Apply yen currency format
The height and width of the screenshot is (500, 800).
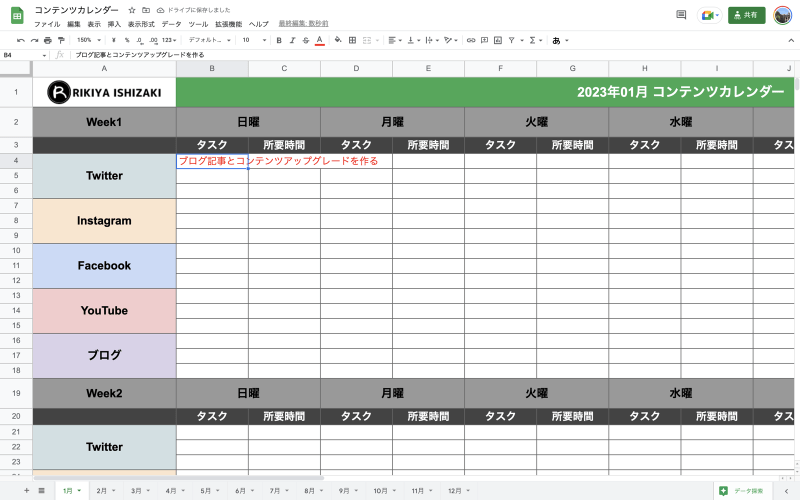pyautogui.click(x=113, y=40)
